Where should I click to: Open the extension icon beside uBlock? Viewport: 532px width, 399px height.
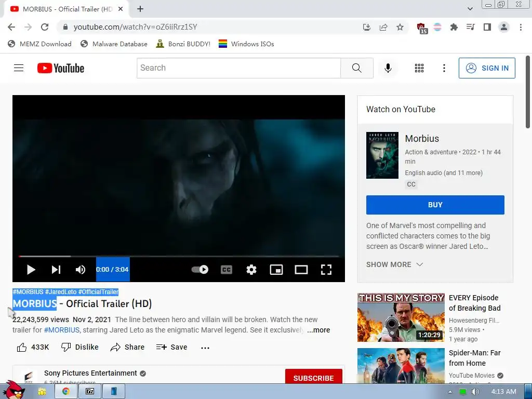click(x=437, y=27)
